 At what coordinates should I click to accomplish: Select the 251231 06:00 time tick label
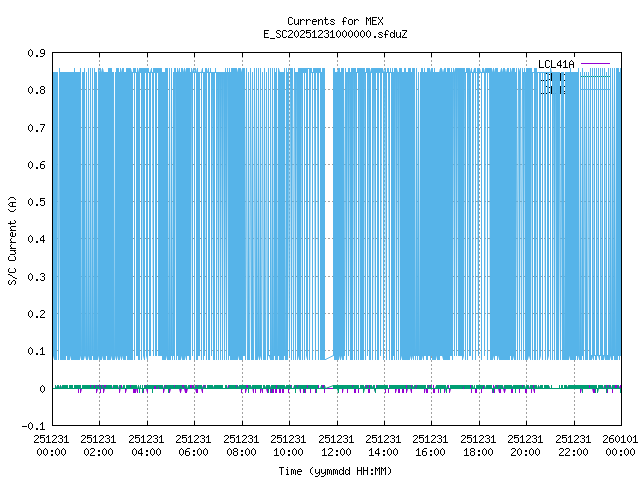pos(194,445)
